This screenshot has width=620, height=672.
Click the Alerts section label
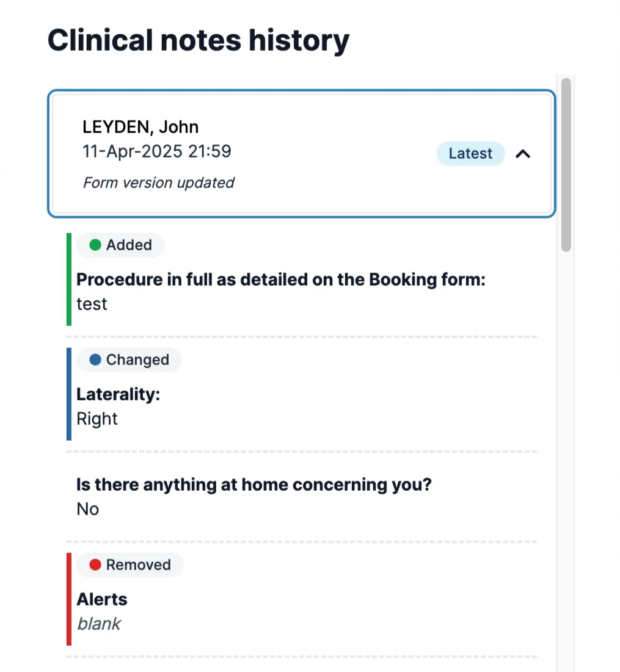(102, 599)
